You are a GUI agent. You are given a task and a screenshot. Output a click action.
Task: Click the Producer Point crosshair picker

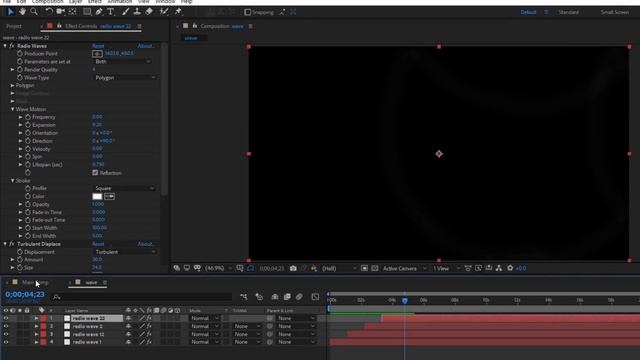click(x=97, y=53)
